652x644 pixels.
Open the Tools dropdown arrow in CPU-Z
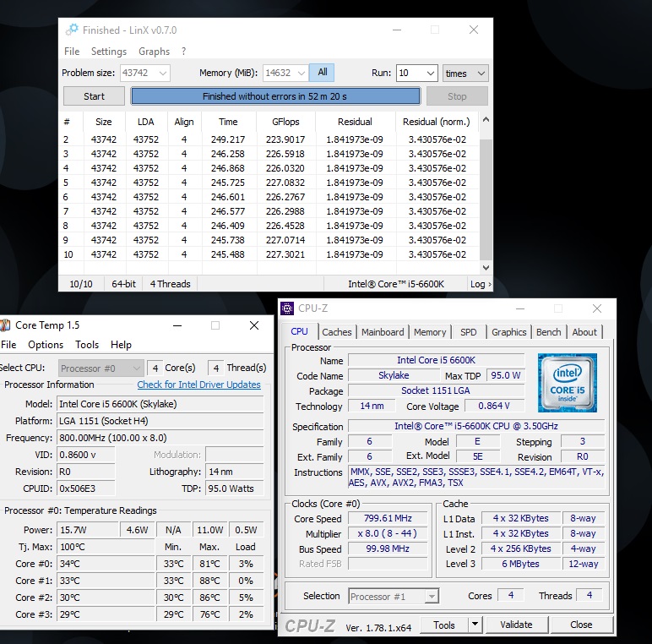click(475, 625)
